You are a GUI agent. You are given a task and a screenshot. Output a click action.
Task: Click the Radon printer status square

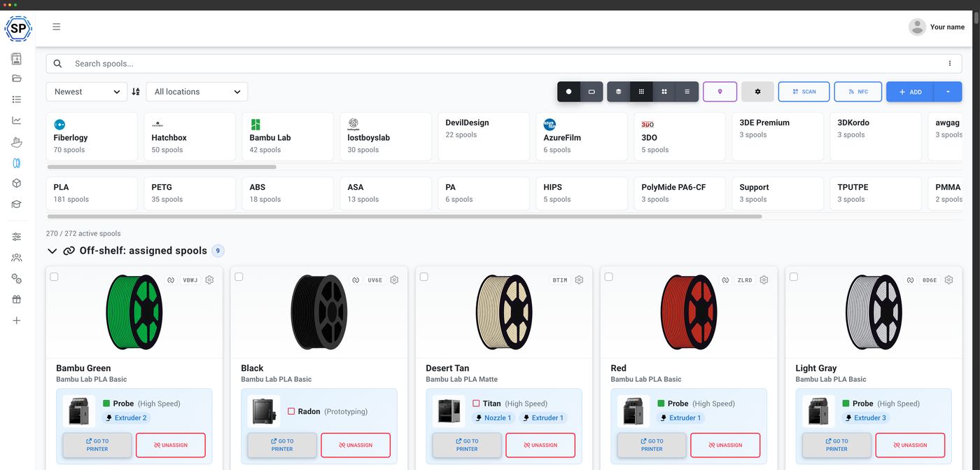[291, 411]
